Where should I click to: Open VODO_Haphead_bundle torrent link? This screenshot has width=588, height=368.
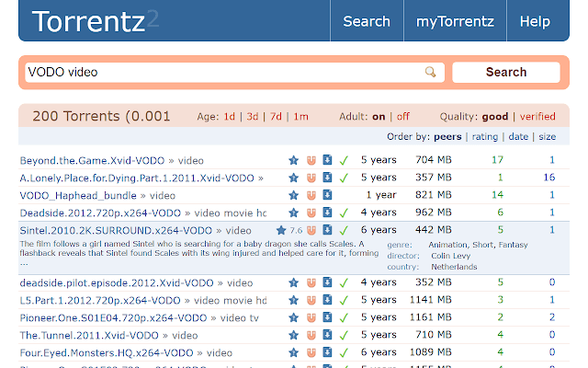pos(78,196)
